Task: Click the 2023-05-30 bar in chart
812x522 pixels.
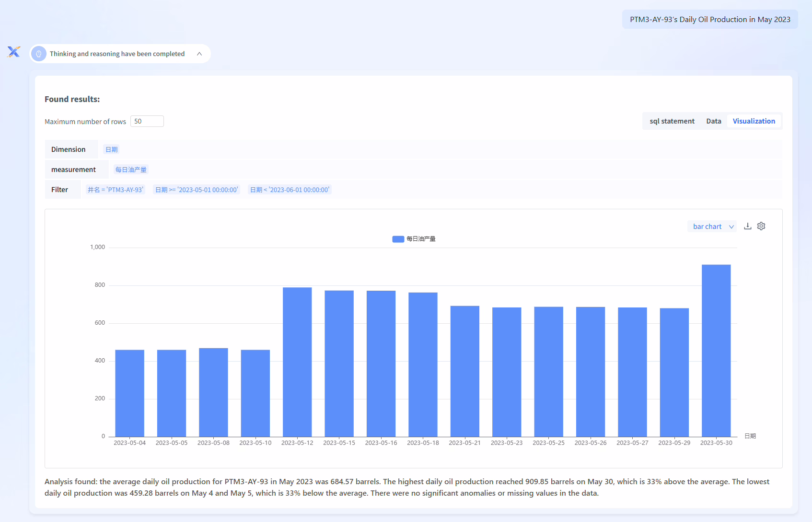Action: coord(716,351)
